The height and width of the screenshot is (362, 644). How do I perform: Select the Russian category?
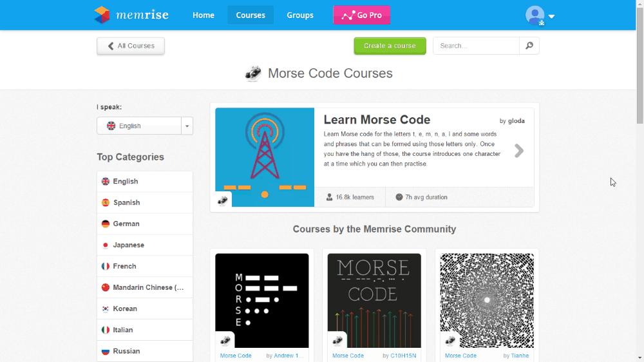point(144,351)
